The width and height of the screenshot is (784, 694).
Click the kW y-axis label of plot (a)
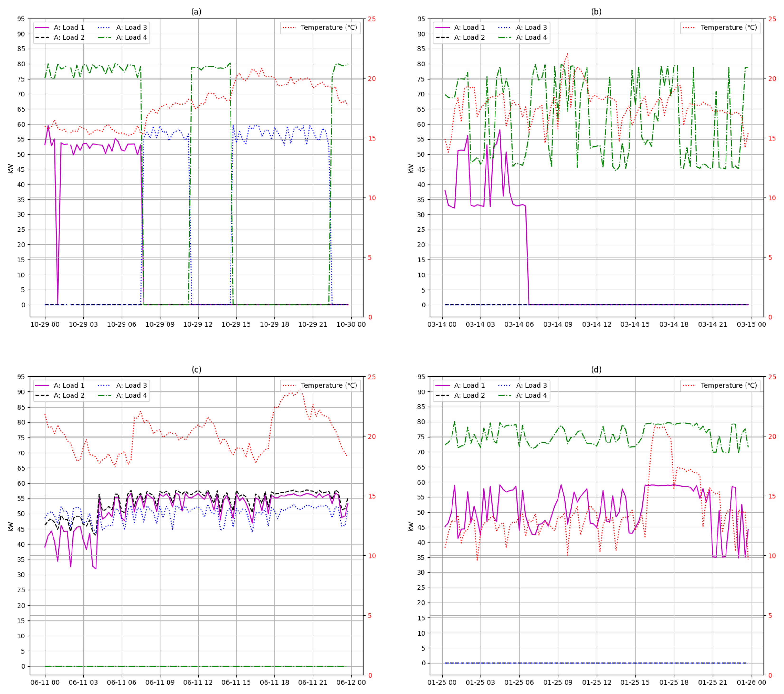pyautogui.click(x=10, y=169)
